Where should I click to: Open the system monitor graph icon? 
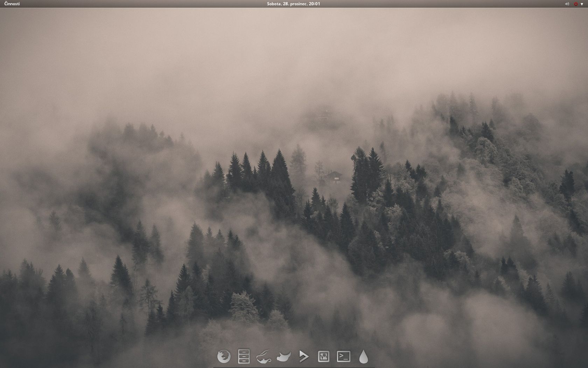(x=324, y=356)
